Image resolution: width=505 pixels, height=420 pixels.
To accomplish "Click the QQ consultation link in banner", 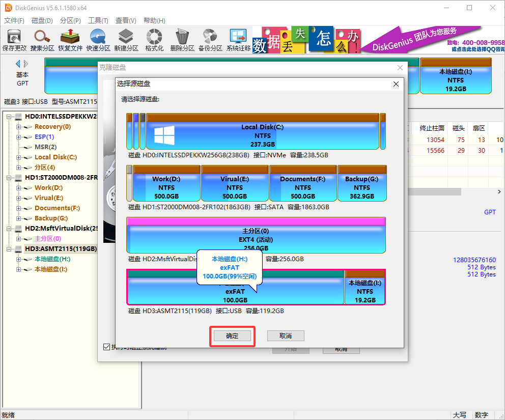I will coord(478,49).
